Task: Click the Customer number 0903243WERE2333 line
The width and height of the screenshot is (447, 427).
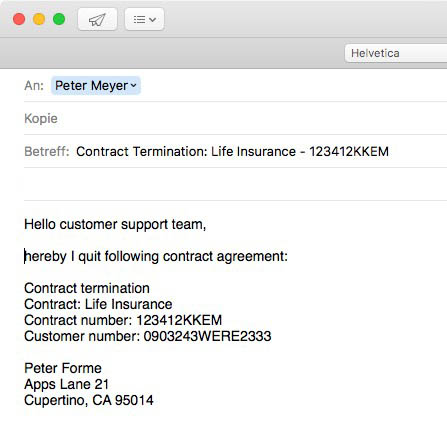Action: pyautogui.click(x=148, y=336)
